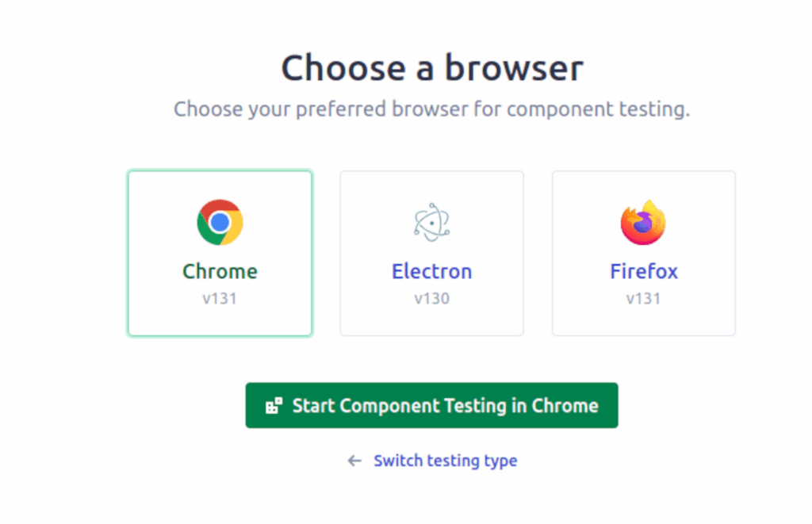Click the component icon on Start button
This screenshot has height=524, width=812.
coord(274,406)
